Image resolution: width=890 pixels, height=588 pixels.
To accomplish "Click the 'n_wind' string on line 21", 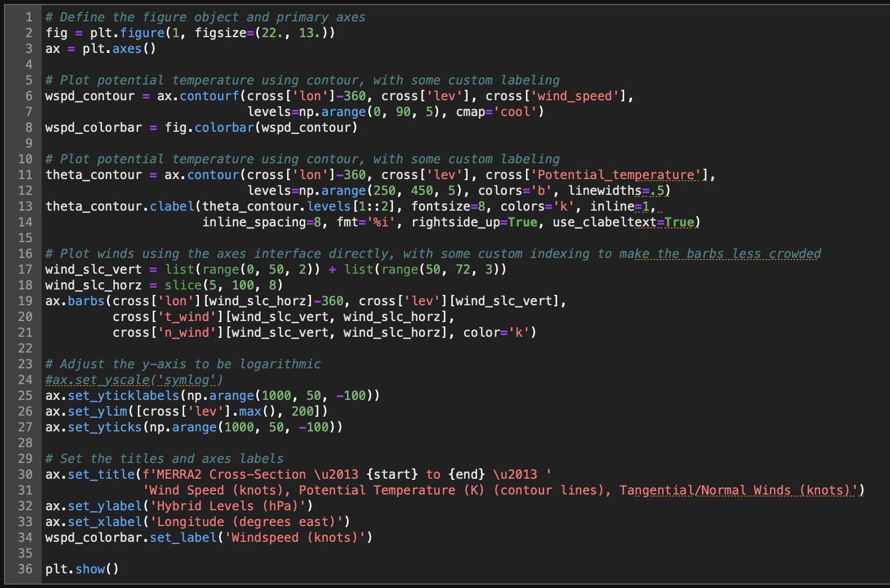I will pyautogui.click(x=187, y=332).
